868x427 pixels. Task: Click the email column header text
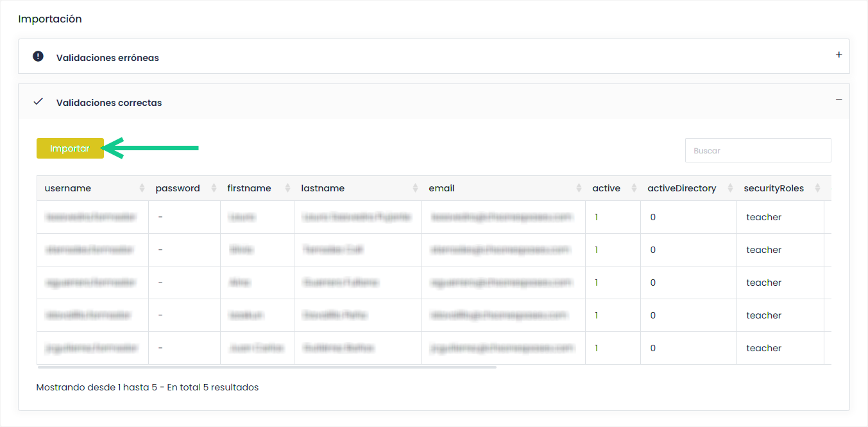441,188
